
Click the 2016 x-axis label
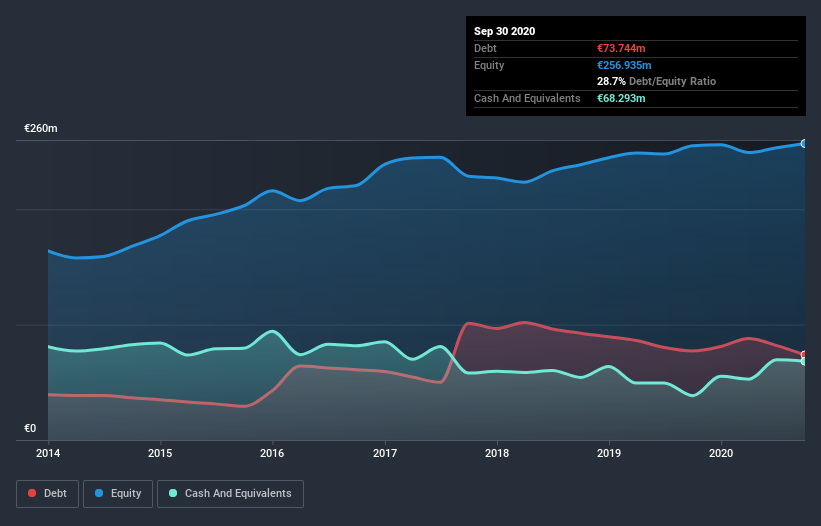pyautogui.click(x=272, y=453)
